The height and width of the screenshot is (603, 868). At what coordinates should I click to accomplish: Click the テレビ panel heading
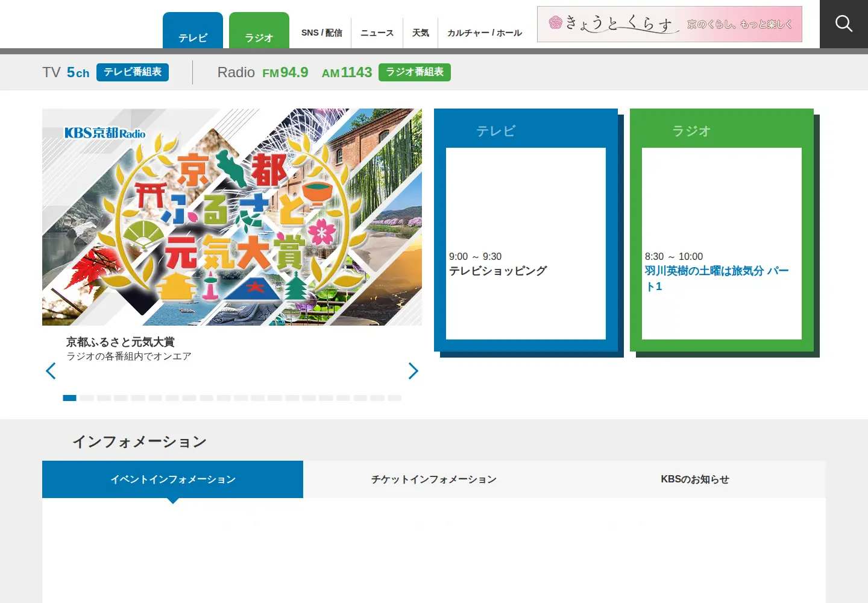tap(495, 131)
